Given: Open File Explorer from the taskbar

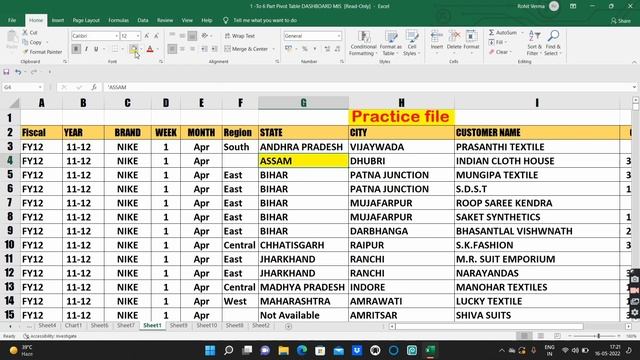Looking at the screenshot, I should point(284,350).
